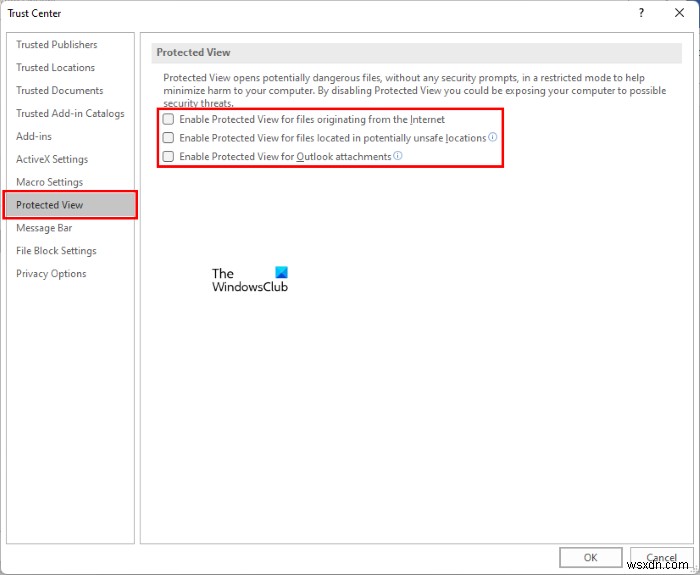Confirm changes with OK button
The height and width of the screenshot is (575, 700).
(x=590, y=558)
